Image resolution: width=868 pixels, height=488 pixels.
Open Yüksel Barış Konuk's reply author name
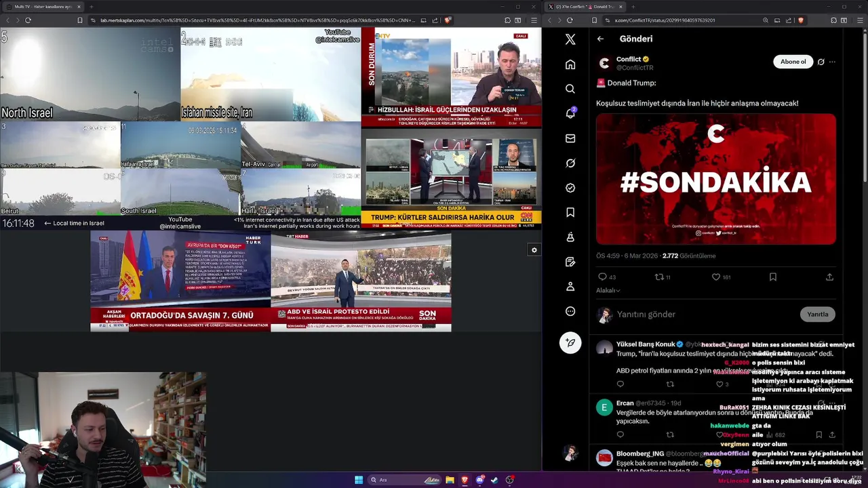point(646,344)
